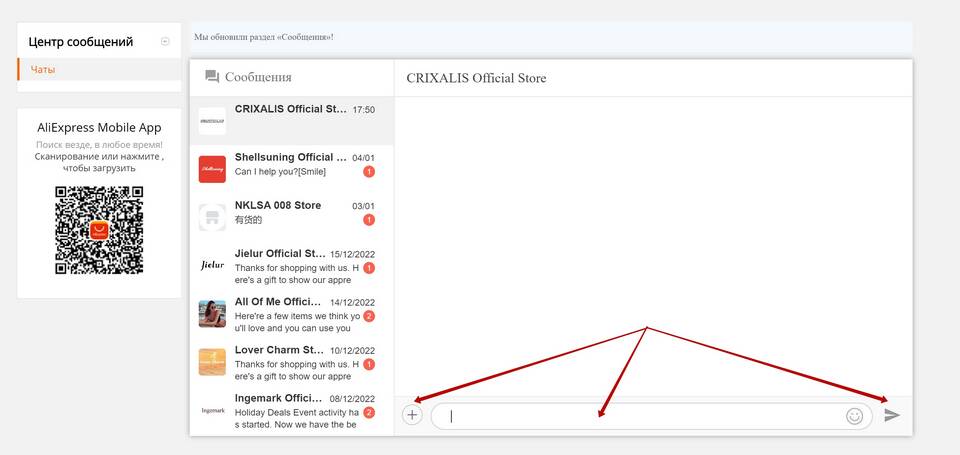This screenshot has height=455, width=960.
Task: Click unread badge on NKLSA 008 chat
Action: point(369,220)
